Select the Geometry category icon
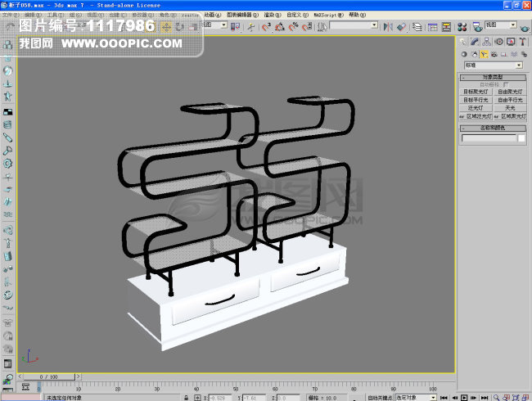Image resolution: width=532 pixels, height=401 pixels. 464,54
